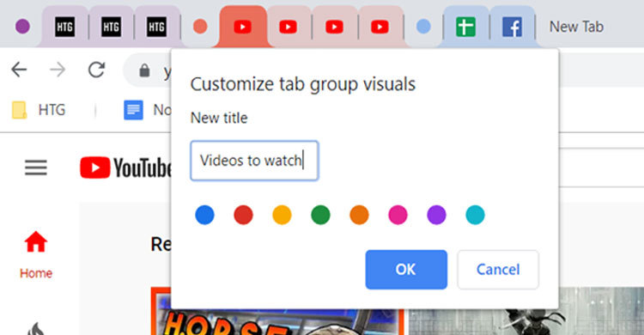644x335 pixels.
Task: Click the padlock site info icon
Action: tap(144, 70)
